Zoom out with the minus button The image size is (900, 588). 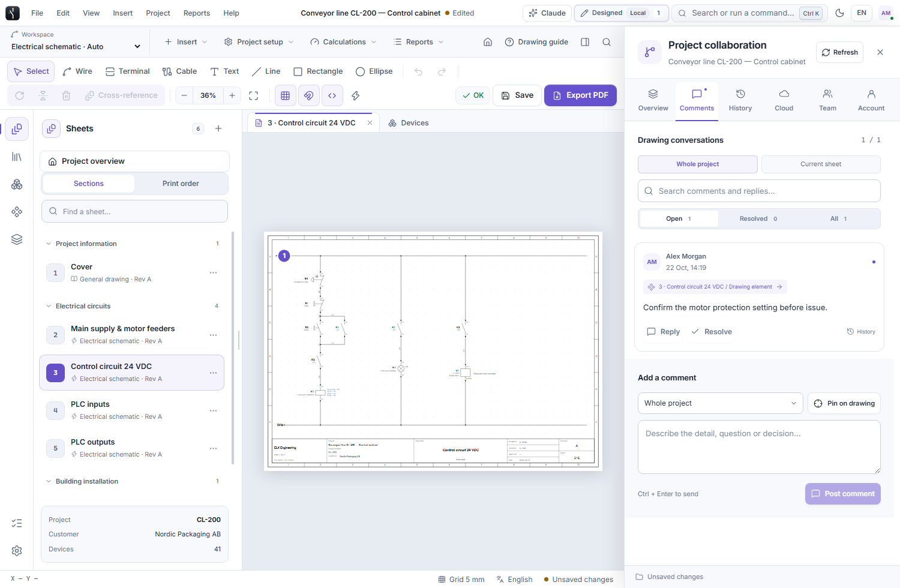(184, 95)
